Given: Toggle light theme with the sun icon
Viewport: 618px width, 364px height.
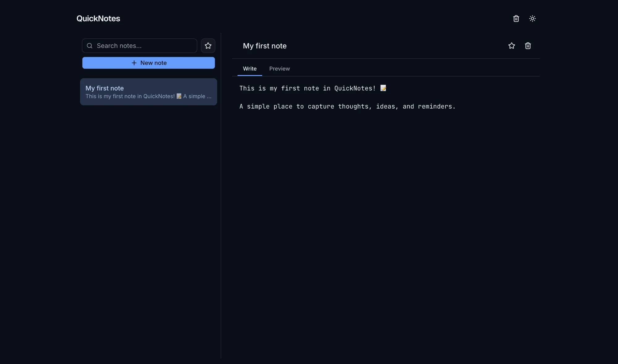Looking at the screenshot, I should 532,19.
